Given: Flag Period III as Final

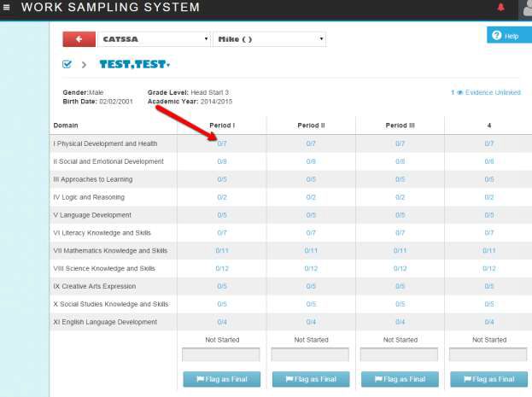Looking at the screenshot, I should coord(400,379).
